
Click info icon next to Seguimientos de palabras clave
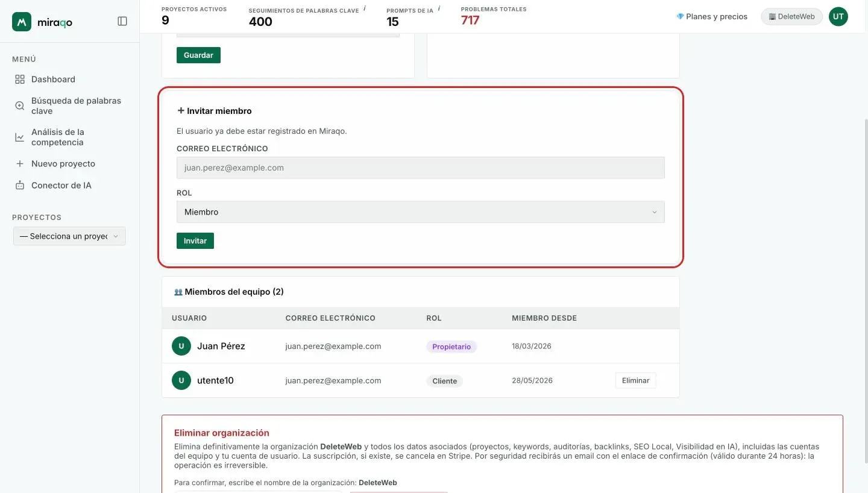point(365,8)
